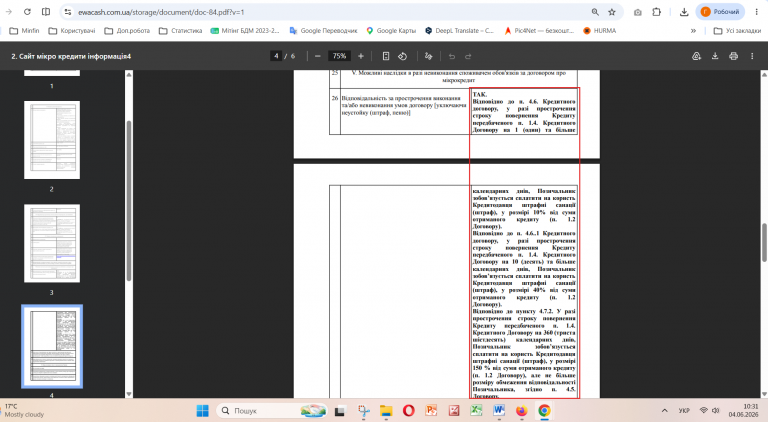768x422 pixels.
Task: Open the Статистика bookmark folder
Action: (180, 30)
